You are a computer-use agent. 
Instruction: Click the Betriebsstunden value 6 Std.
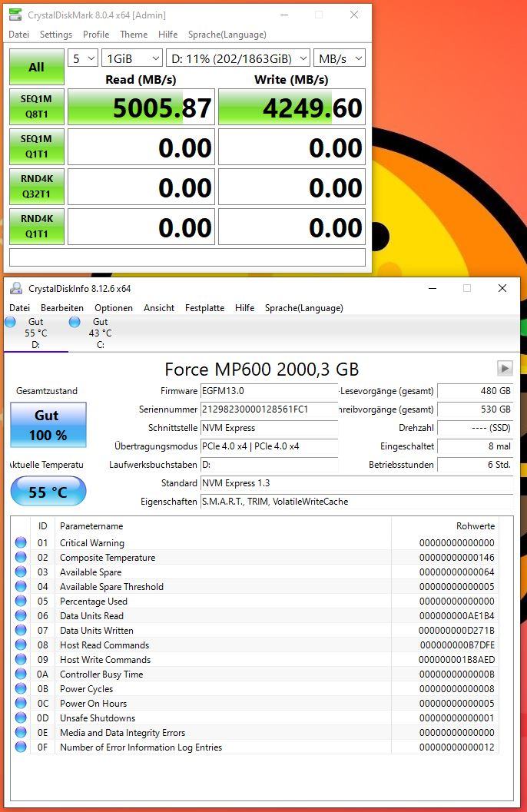[476, 465]
